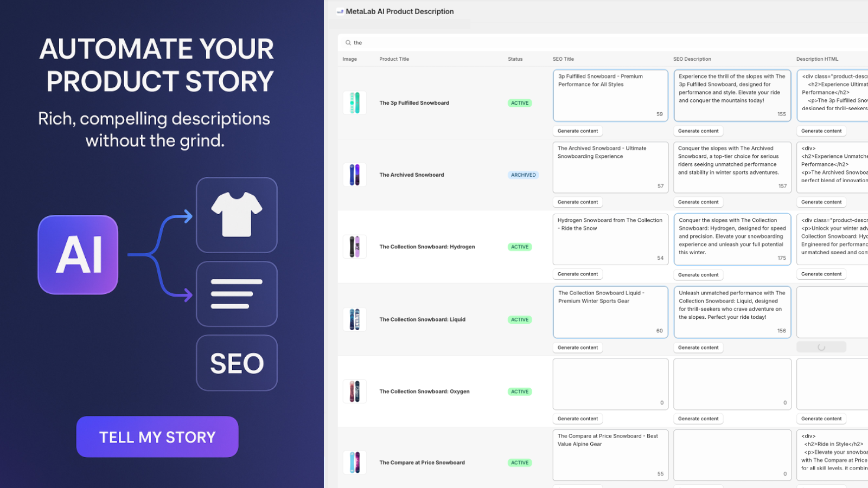Generate Description HTML for Hydrogen snowboard
The width and height of the screenshot is (868, 488).
(821, 274)
